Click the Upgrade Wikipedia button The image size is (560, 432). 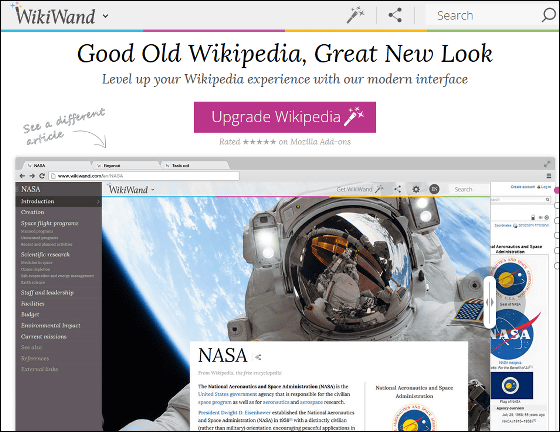[x=285, y=117]
